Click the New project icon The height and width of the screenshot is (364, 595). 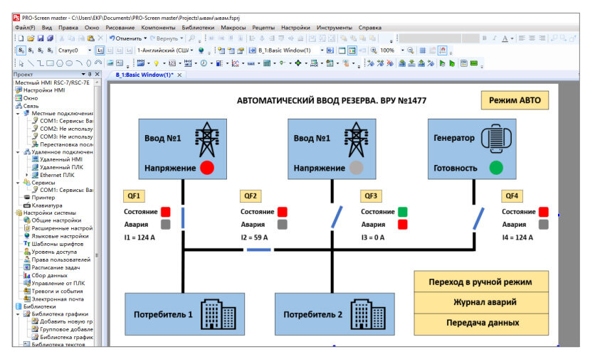[x=21, y=38]
